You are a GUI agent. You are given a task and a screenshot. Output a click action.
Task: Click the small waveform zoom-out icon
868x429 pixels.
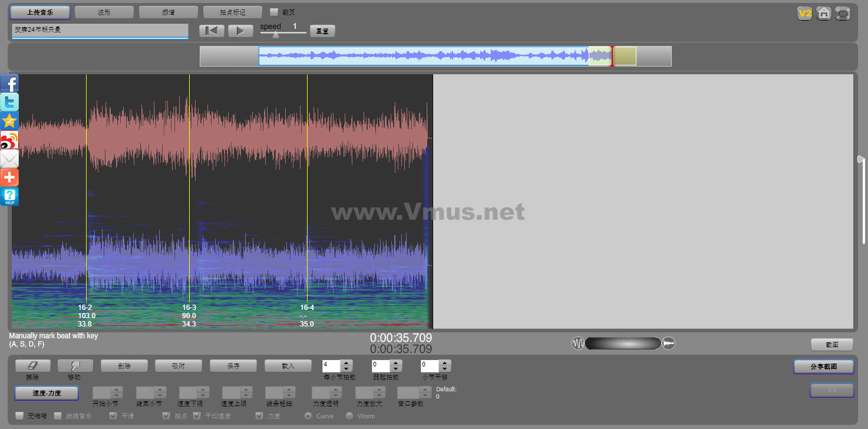[x=577, y=343]
